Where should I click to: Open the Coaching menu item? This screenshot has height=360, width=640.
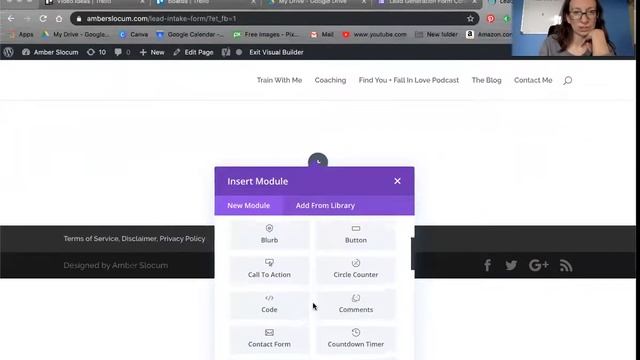click(330, 80)
